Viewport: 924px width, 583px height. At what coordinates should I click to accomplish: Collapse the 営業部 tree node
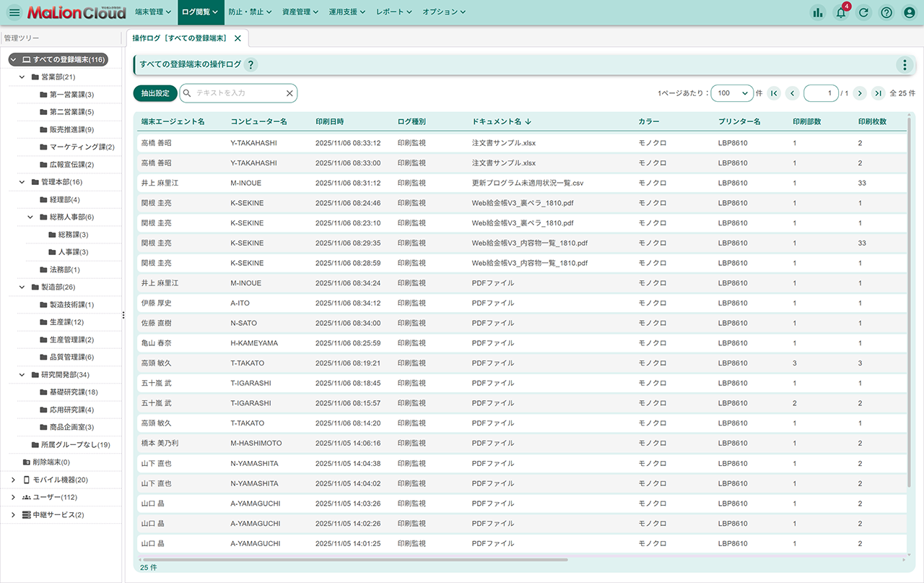pos(22,77)
